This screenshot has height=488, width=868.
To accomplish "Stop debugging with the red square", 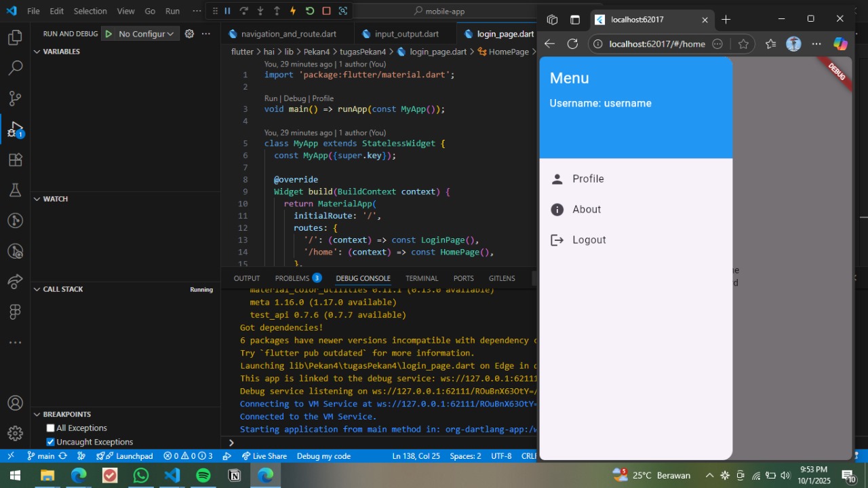I will pos(326,11).
